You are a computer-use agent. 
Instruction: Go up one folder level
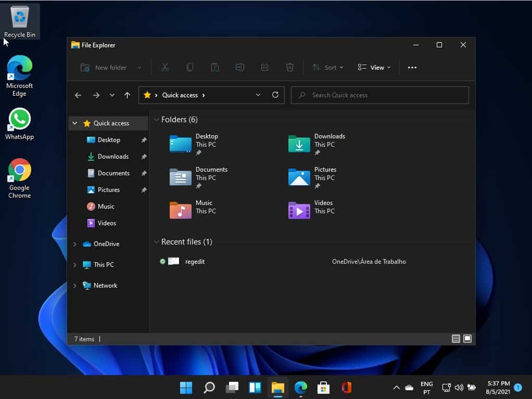[127, 95]
